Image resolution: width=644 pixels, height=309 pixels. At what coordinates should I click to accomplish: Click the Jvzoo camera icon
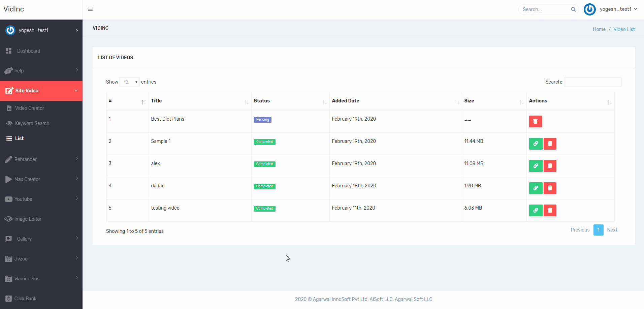(9, 259)
